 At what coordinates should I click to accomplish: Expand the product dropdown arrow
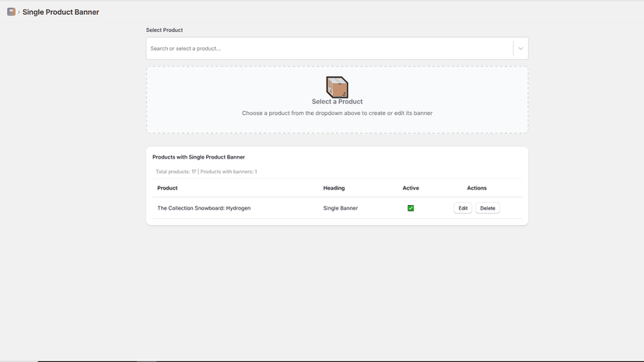pyautogui.click(x=520, y=48)
